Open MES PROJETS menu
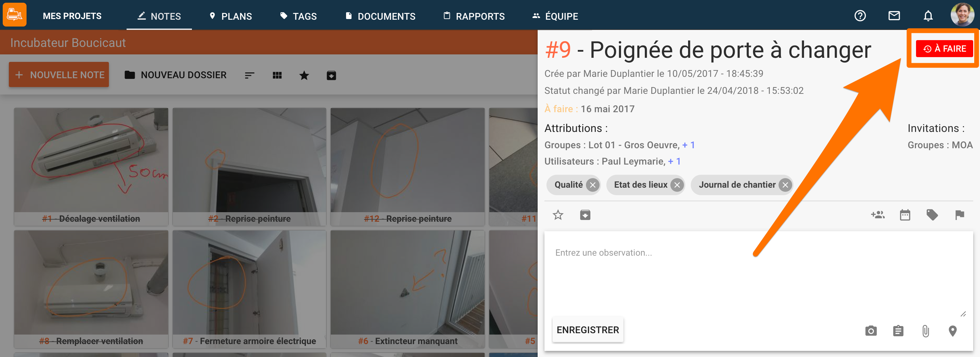This screenshot has height=357, width=980. [72, 16]
